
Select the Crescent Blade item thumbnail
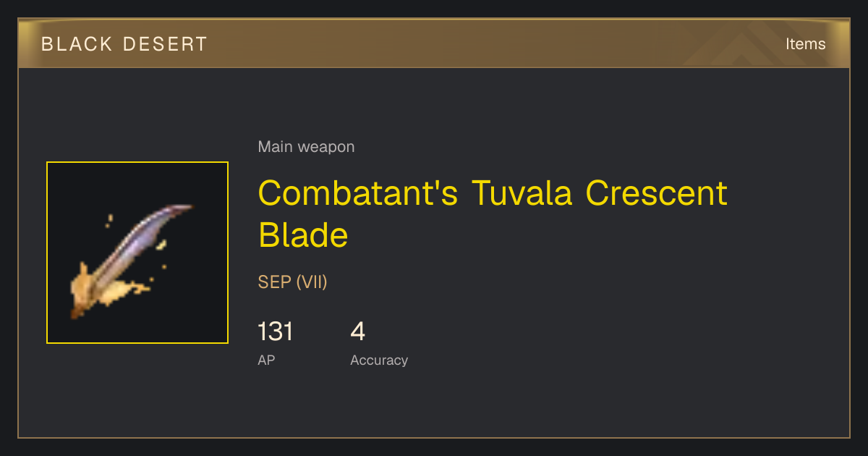tap(137, 253)
